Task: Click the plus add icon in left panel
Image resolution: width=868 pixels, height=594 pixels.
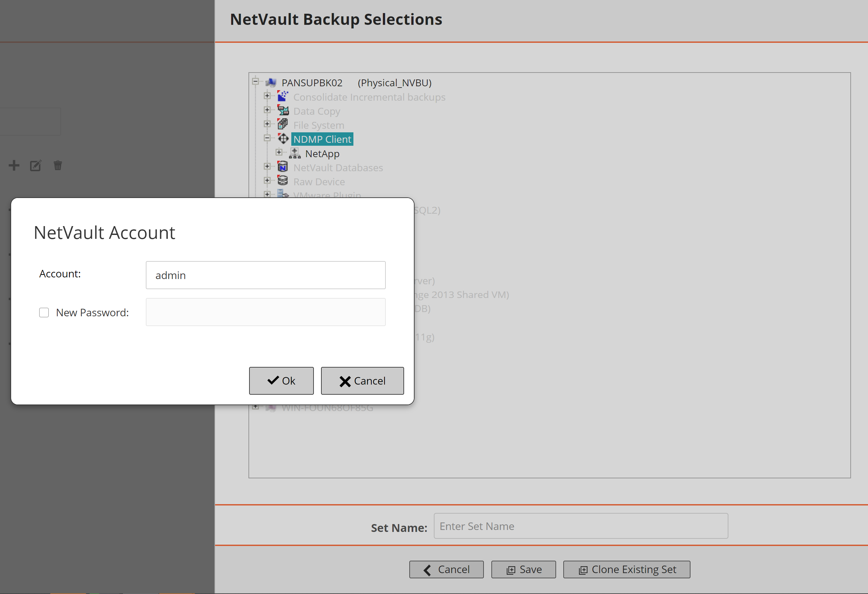Action: [14, 165]
